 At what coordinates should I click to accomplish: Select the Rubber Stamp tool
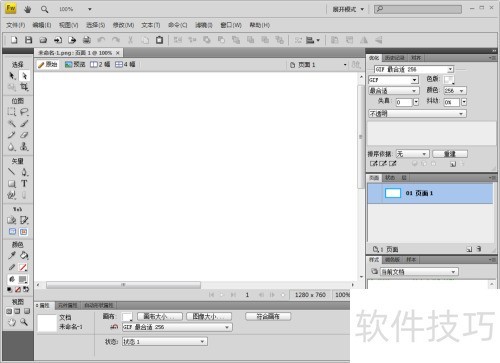[24, 147]
